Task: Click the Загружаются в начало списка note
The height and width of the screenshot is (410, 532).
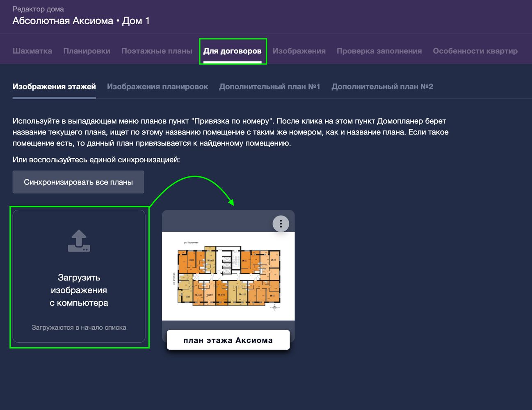Action: [79, 328]
